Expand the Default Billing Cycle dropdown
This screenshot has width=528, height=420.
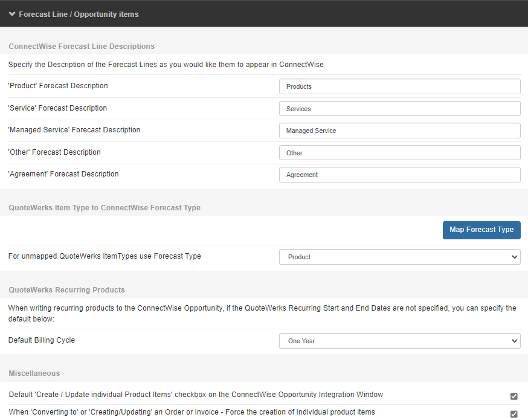point(399,341)
